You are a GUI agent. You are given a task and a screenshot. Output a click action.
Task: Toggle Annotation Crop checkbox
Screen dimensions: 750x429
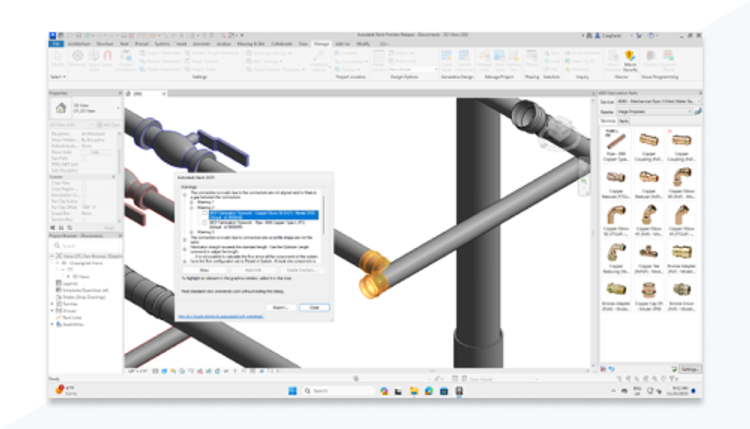pos(84,195)
